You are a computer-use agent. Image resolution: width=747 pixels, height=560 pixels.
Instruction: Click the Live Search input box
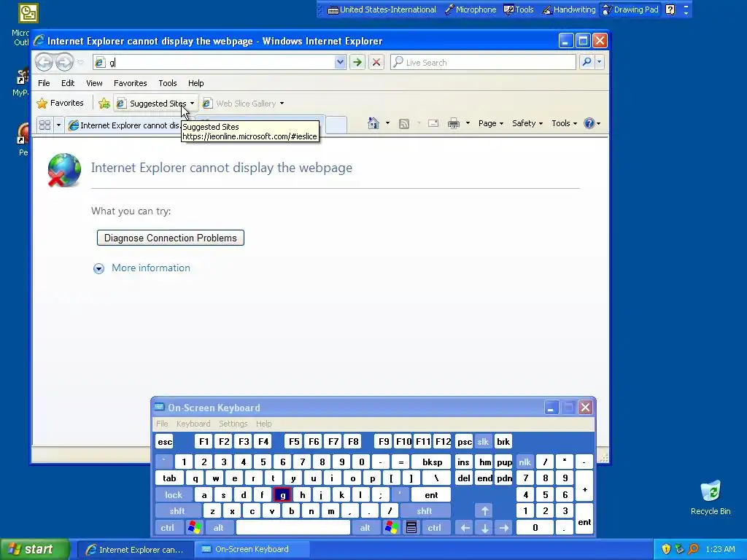(x=484, y=63)
